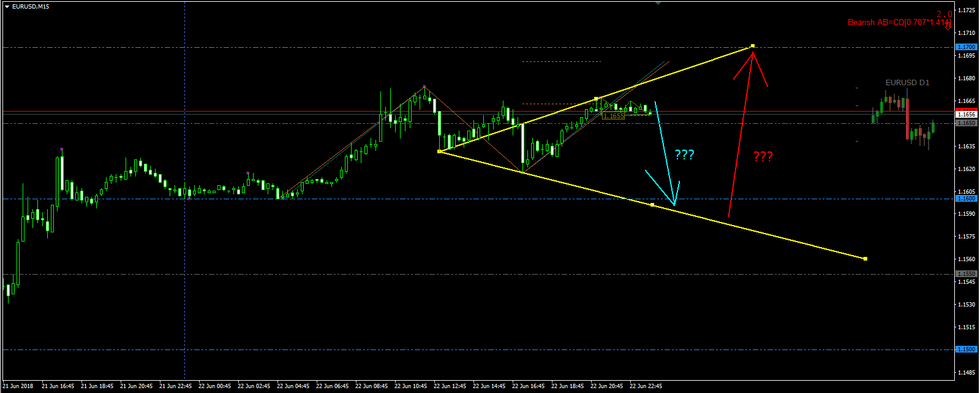Click the gray 1.1550 price level label
The width and height of the screenshot is (980, 393).
(x=967, y=274)
